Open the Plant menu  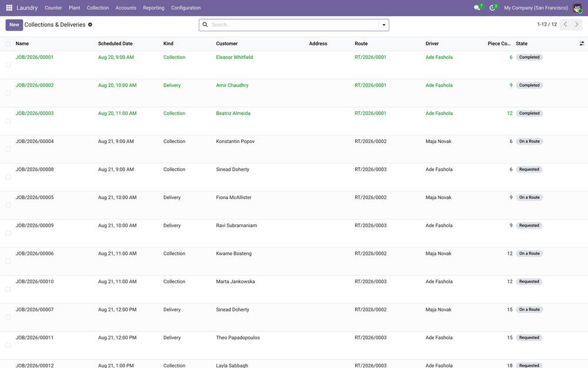click(74, 8)
